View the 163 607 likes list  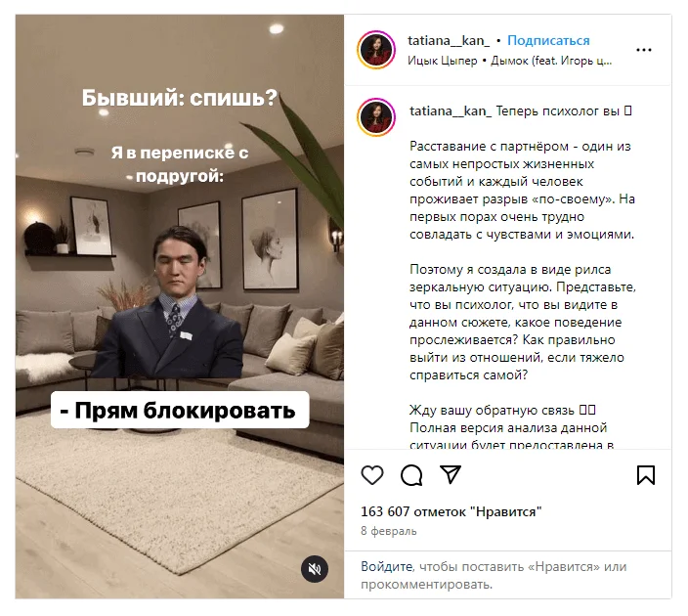pos(451,512)
